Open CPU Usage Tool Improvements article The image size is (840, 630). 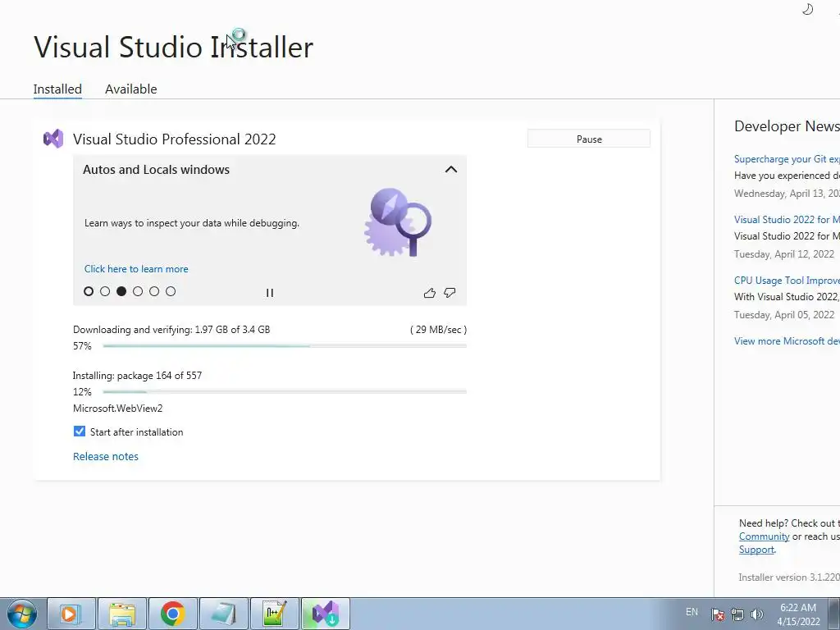pyautogui.click(x=787, y=281)
